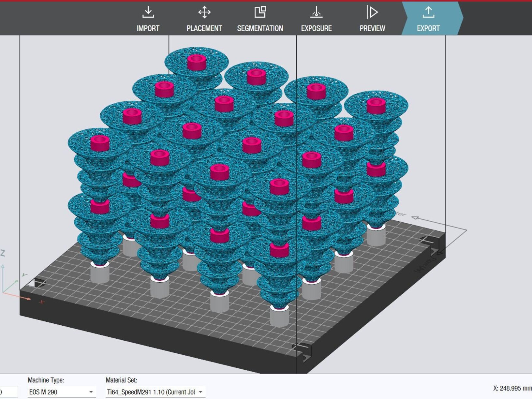Image resolution: width=532 pixels, height=399 pixels.
Task: Click the SEGMENTATION step label
Action: [260, 28]
